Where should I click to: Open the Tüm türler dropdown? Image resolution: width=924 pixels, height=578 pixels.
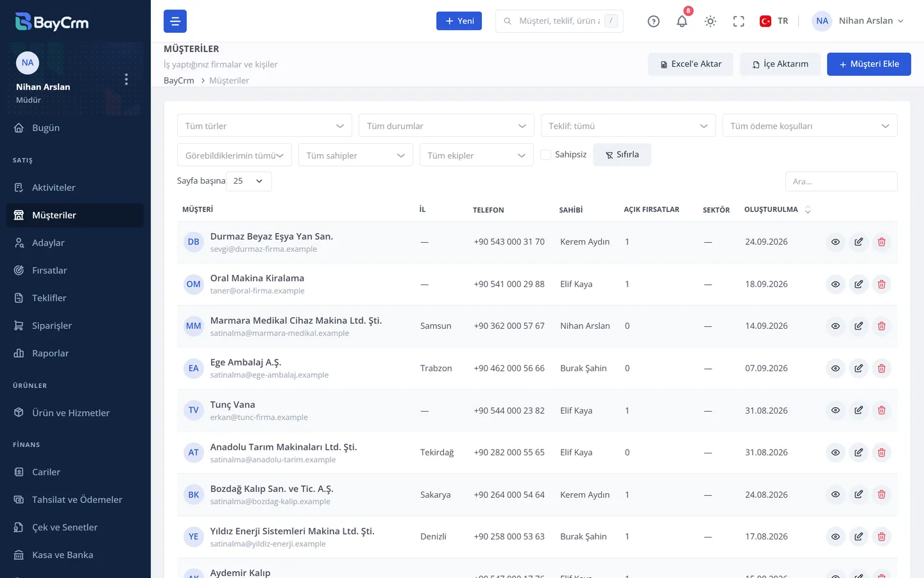264,126
